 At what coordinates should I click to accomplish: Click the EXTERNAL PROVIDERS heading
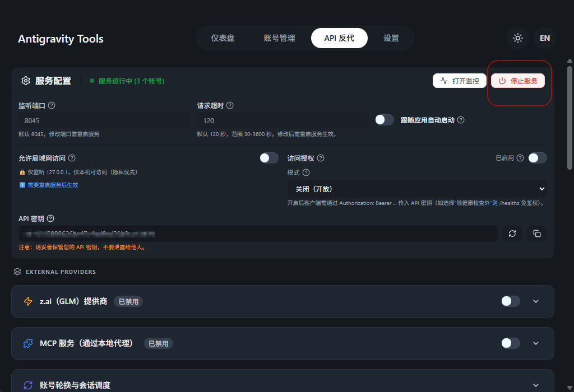tap(61, 272)
